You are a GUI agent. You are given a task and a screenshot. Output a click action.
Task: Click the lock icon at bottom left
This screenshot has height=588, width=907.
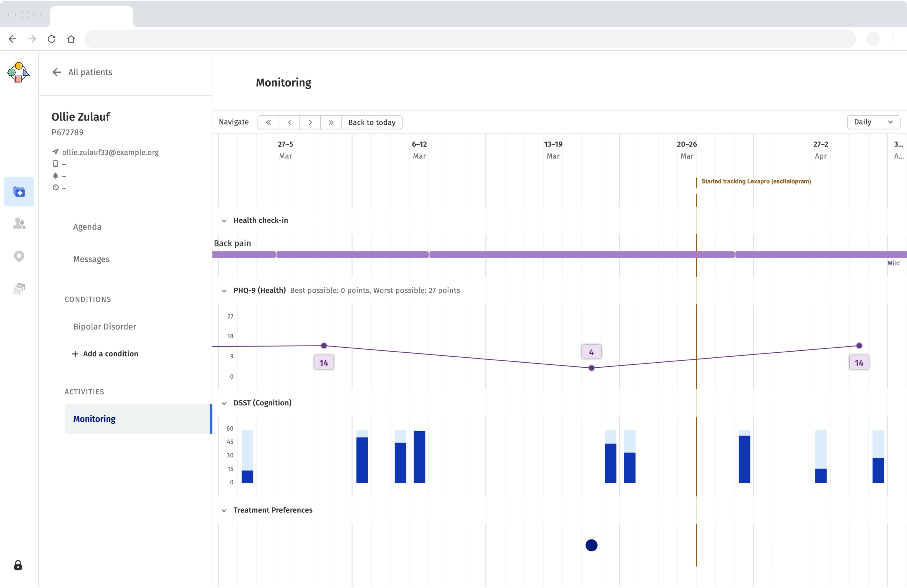tap(18, 566)
